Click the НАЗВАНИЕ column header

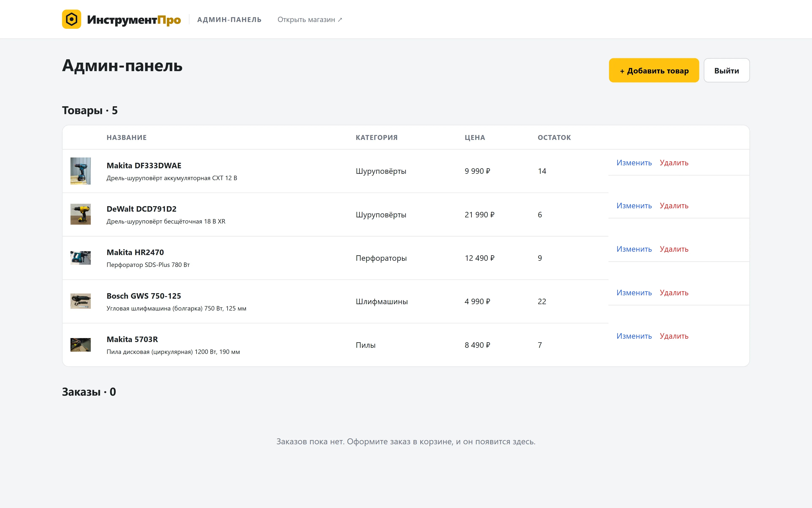coord(126,137)
